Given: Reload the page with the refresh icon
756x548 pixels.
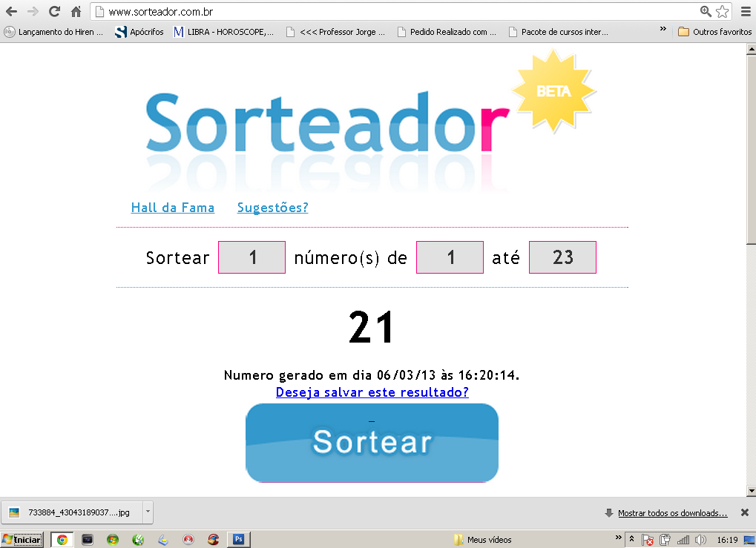Looking at the screenshot, I should [54, 12].
